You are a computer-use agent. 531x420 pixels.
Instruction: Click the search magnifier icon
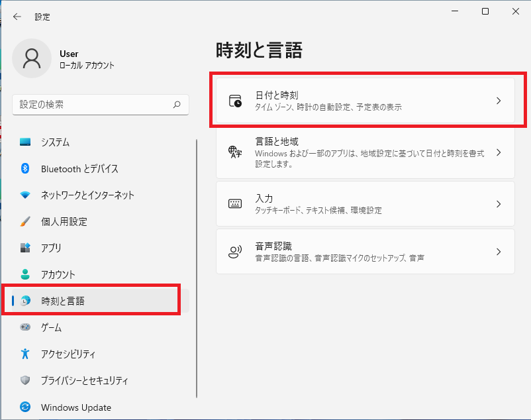[177, 105]
